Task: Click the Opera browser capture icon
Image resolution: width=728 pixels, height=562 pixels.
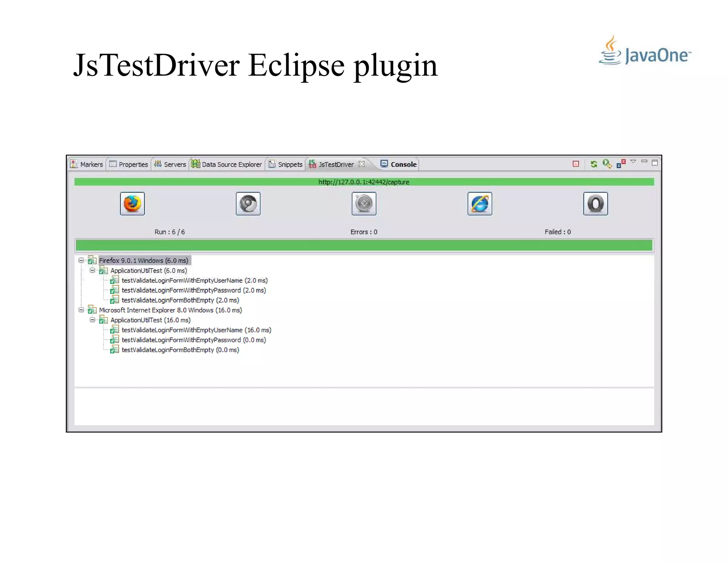Action: (x=596, y=204)
